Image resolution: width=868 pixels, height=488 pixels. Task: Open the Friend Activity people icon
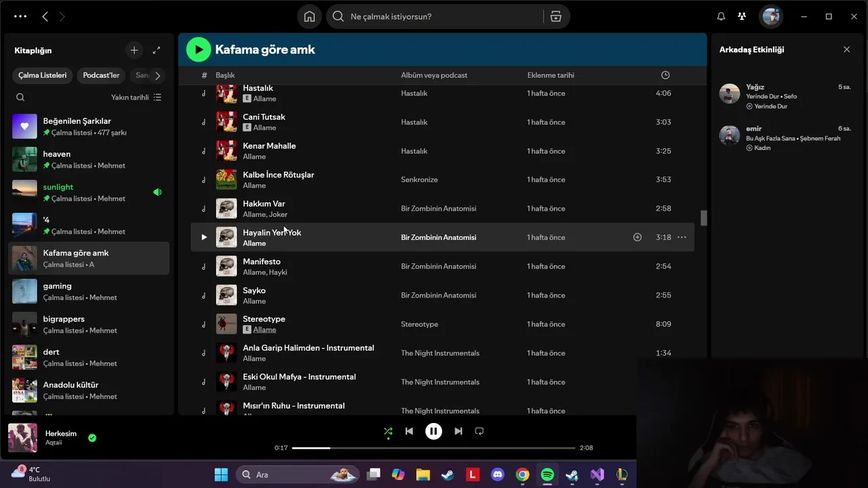(742, 16)
